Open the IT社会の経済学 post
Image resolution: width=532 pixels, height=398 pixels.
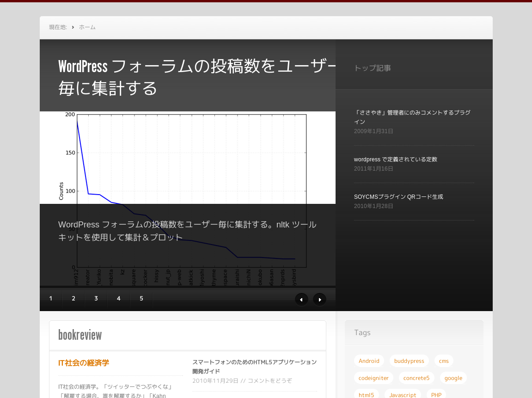[x=84, y=363]
